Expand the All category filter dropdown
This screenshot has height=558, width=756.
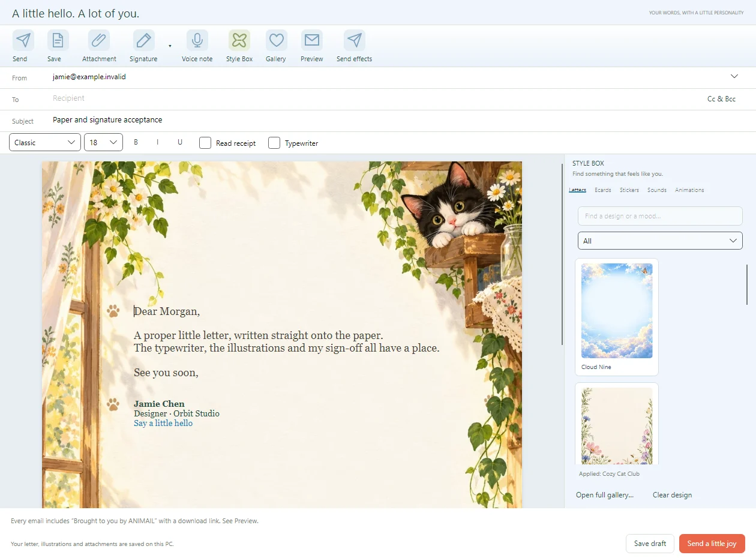point(660,241)
